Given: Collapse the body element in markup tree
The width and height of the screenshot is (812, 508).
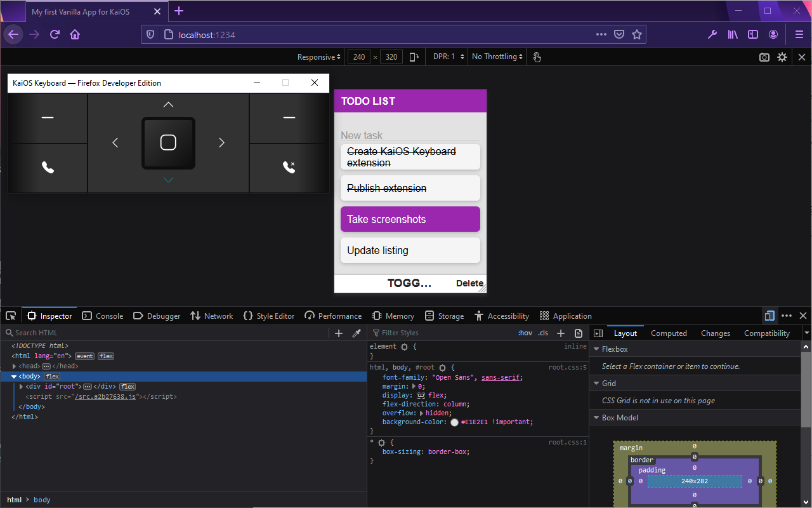Looking at the screenshot, I should point(14,377).
